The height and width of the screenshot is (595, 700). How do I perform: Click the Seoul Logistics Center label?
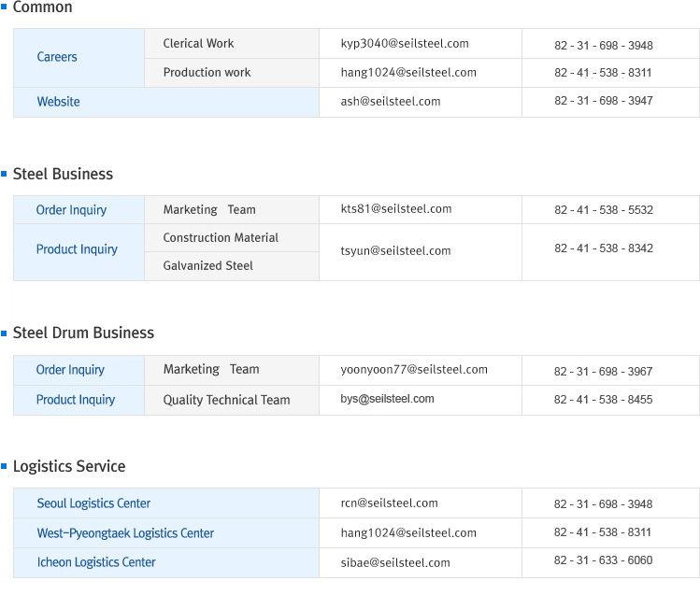[93, 503]
